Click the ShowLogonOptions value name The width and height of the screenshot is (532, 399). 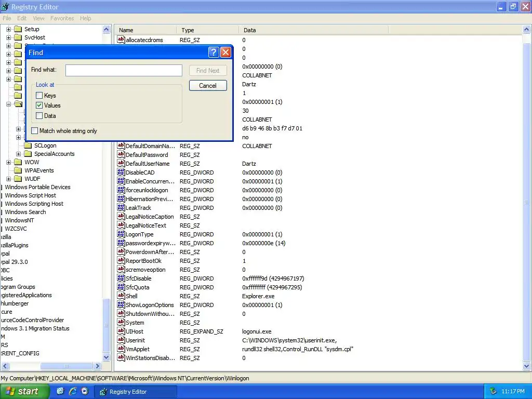tap(150, 305)
